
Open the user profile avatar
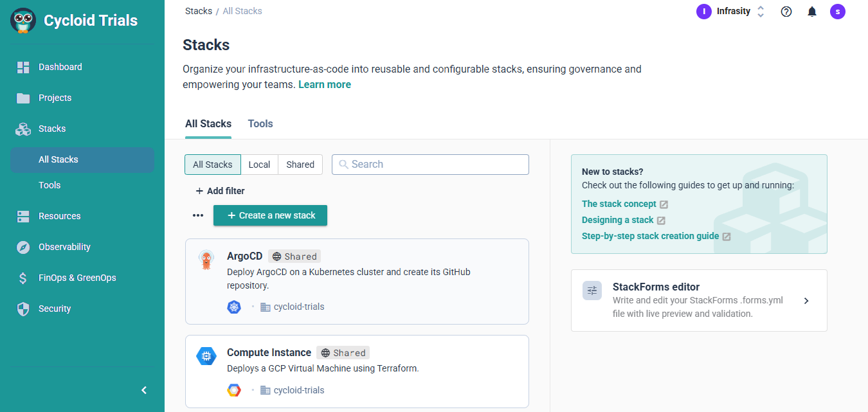click(x=837, y=12)
